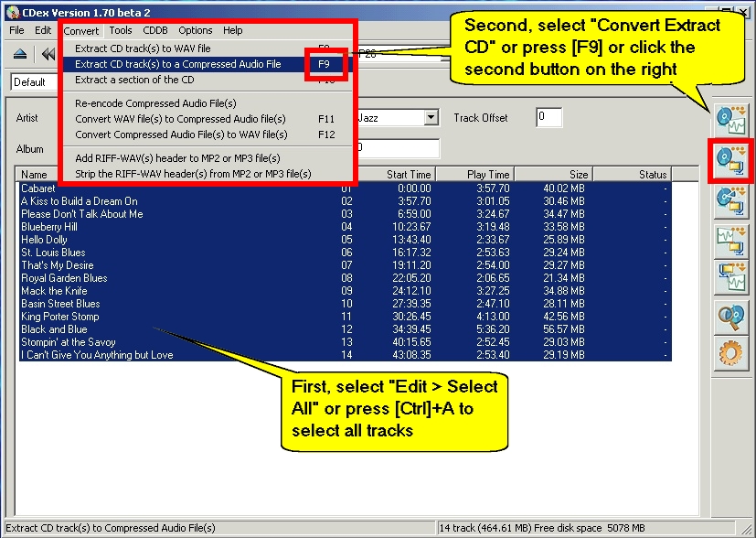Click the extract partial CD track icon

tap(731, 200)
